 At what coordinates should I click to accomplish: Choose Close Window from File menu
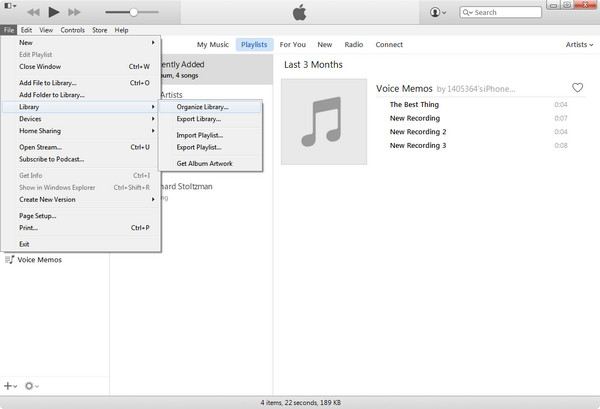click(81, 67)
